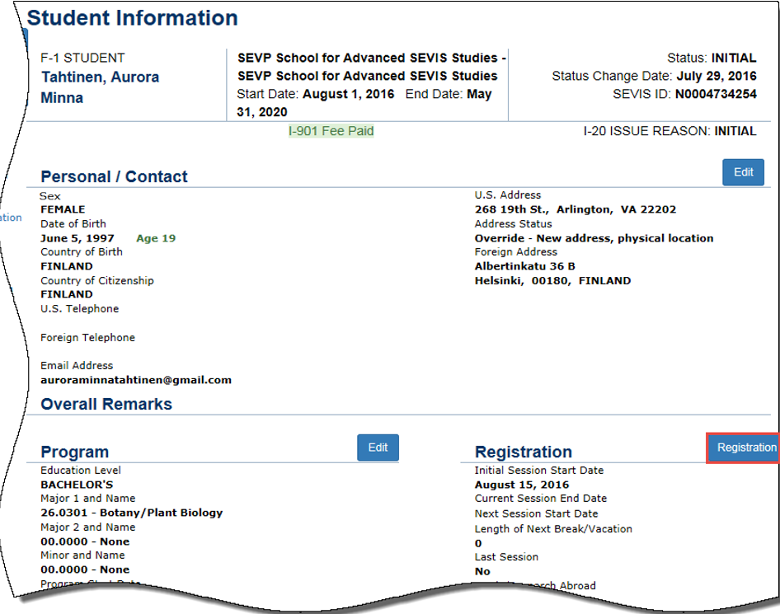Select the U.S. Telephone label

point(80,308)
